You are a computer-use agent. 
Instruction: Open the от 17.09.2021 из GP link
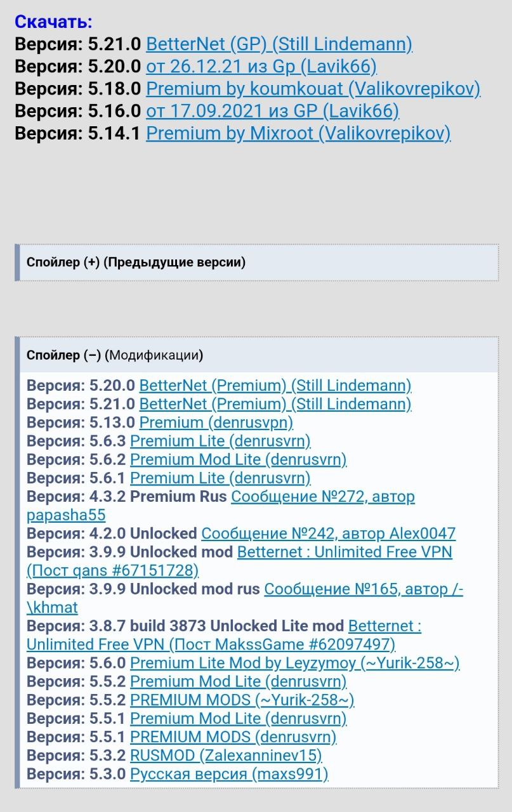point(272,111)
